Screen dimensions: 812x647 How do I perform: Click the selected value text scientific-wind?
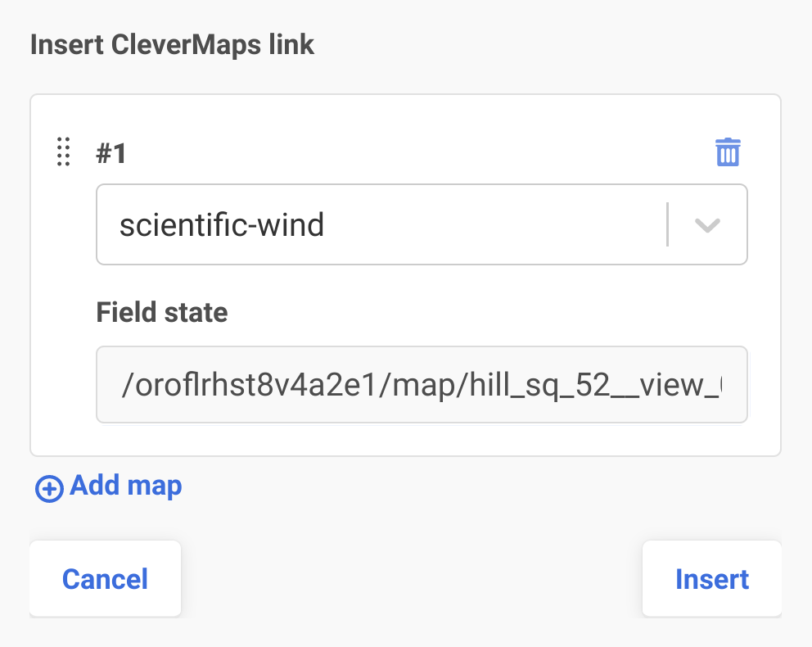(222, 224)
